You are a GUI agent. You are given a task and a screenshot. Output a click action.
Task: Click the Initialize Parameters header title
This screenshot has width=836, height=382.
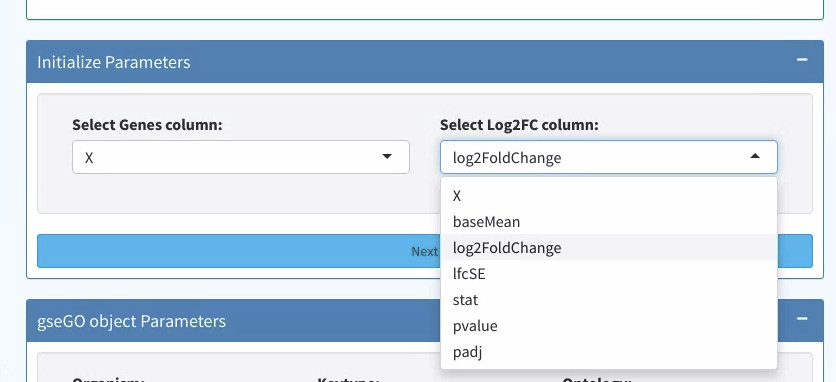pyautogui.click(x=114, y=62)
